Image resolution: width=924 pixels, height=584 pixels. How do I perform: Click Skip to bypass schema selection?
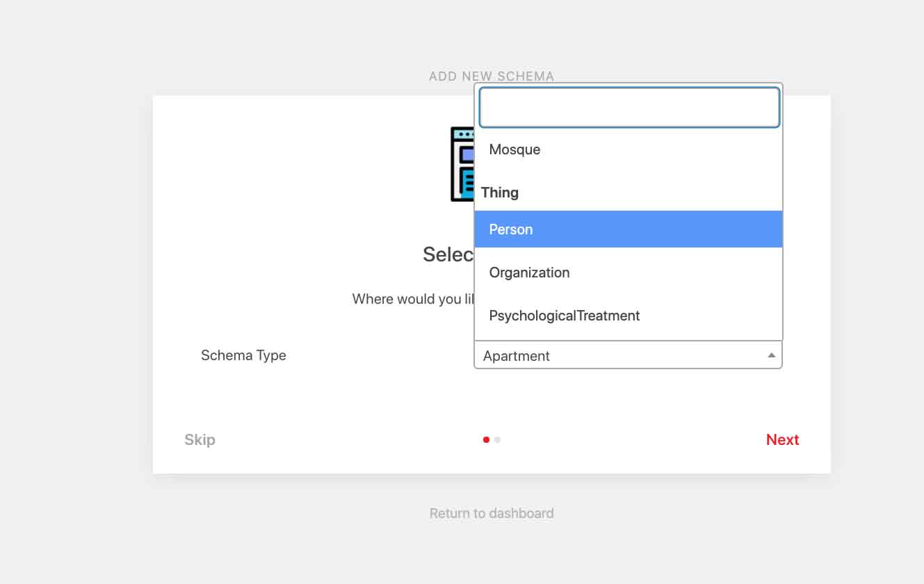tap(200, 439)
